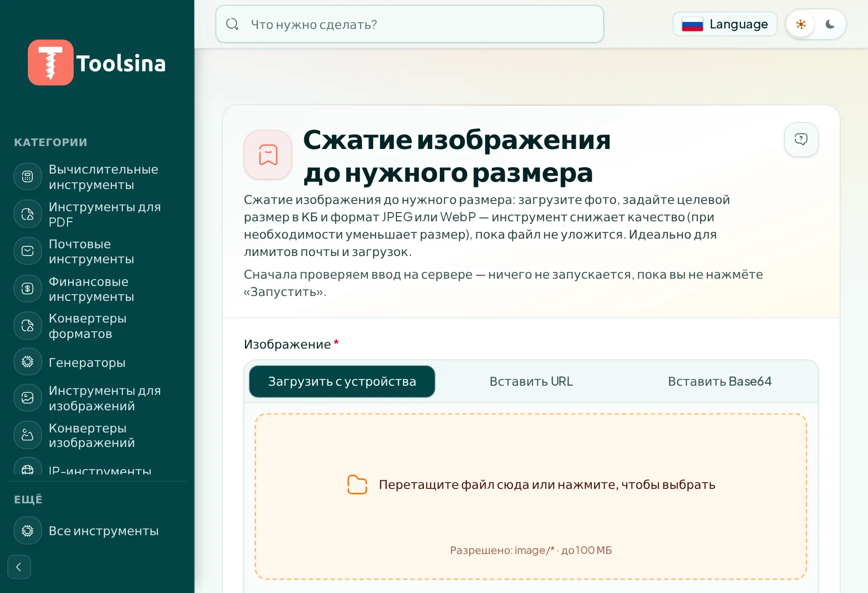
Task: Select the Вставить Base64 tab
Action: [719, 381]
